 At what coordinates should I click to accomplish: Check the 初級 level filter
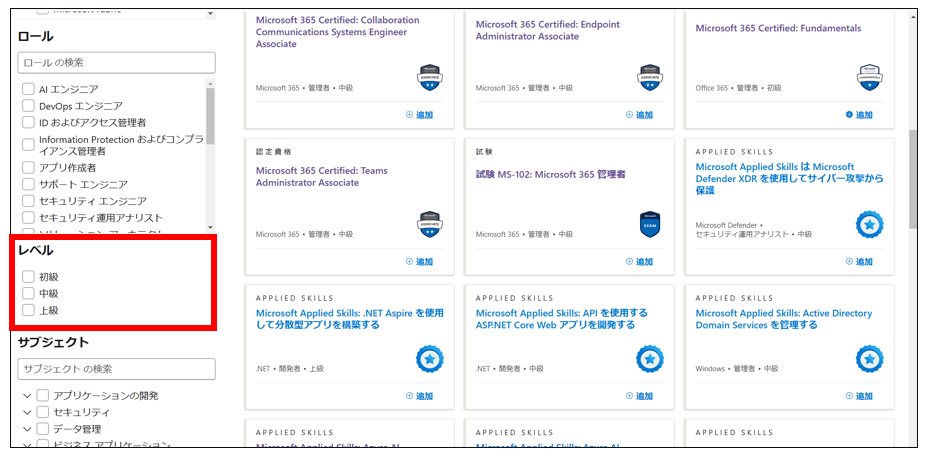[x=28, y=277]
